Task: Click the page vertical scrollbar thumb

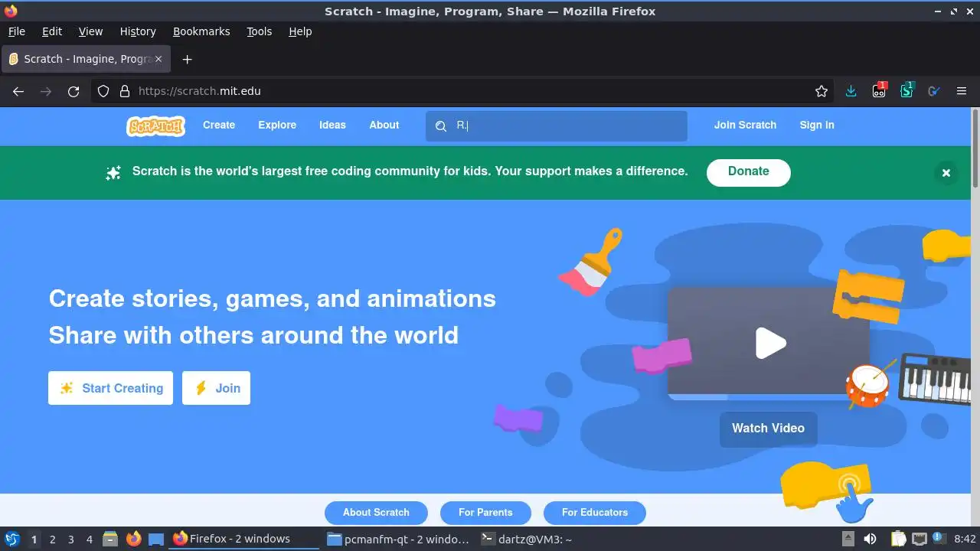Action: tap(975, 148)
